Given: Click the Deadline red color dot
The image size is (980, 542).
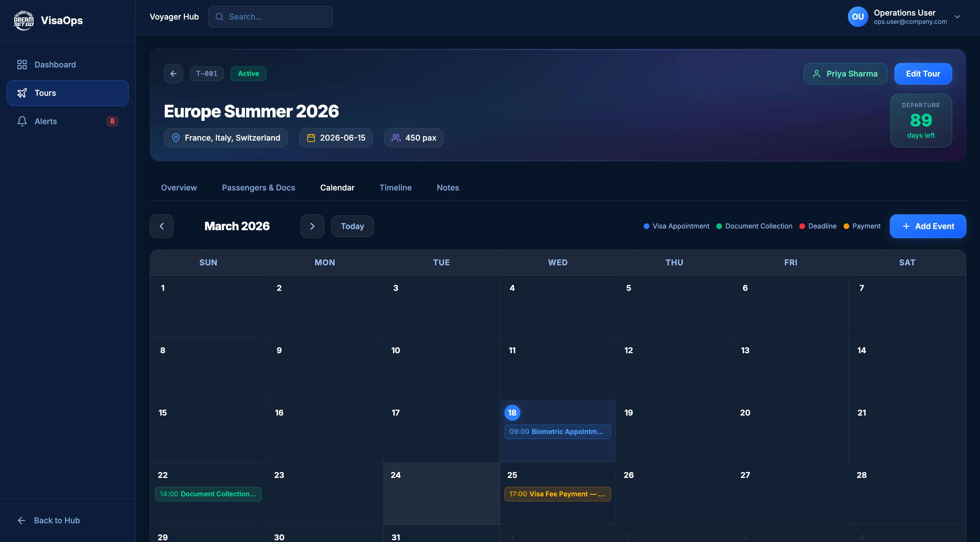Looking at the screenshot, I should (x=803, y=226).
